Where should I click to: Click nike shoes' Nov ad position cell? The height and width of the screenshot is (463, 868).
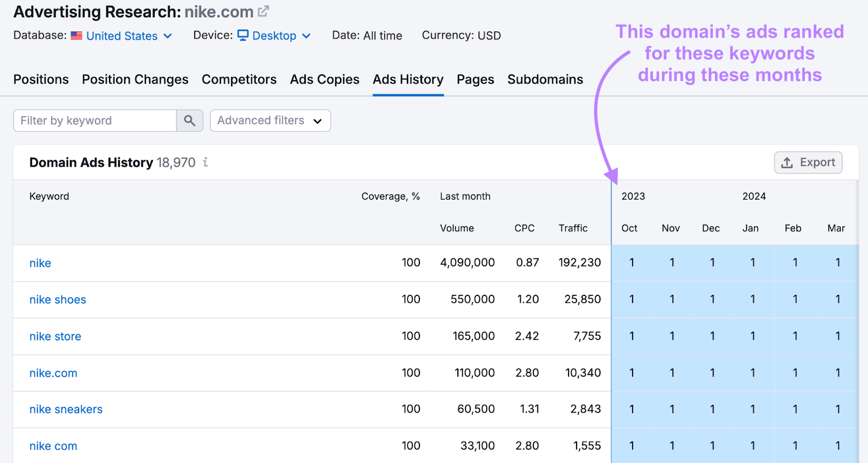(672, 299)
